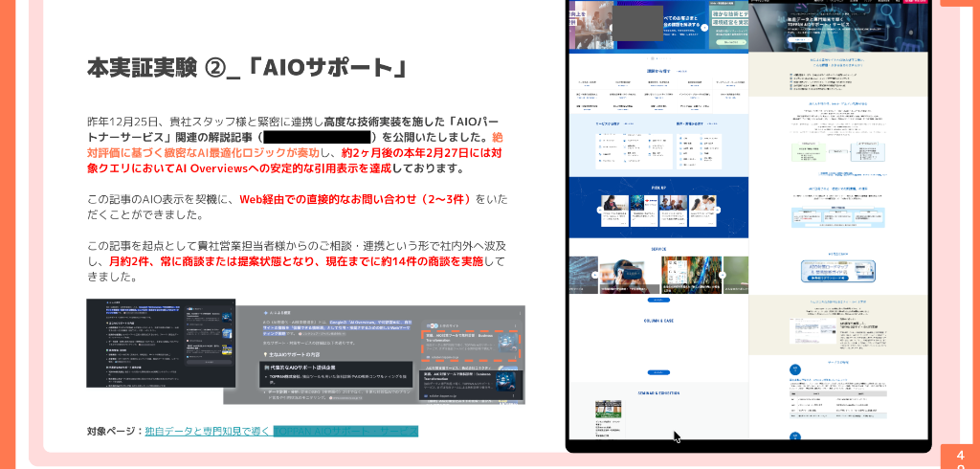Click the previous arrow of the SERVICE carousel

[594, 275]
